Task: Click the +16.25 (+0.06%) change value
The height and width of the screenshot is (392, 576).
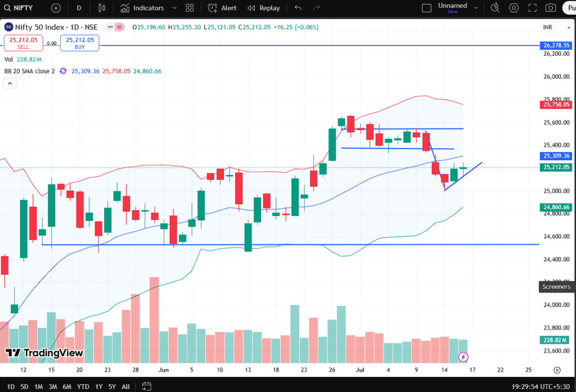Action: [x=296, y=27]
